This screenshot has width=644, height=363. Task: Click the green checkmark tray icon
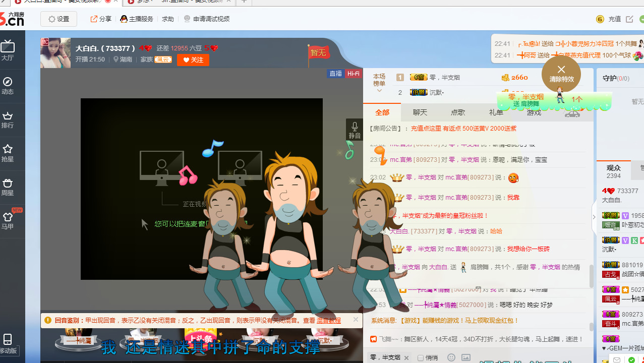(631, 359)
